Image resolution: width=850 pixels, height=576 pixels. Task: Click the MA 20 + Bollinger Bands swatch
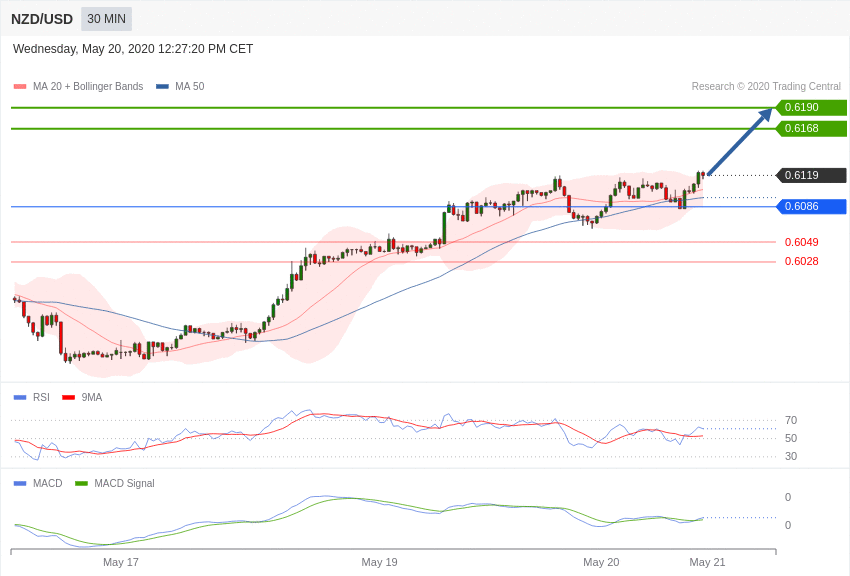[20, 86]
